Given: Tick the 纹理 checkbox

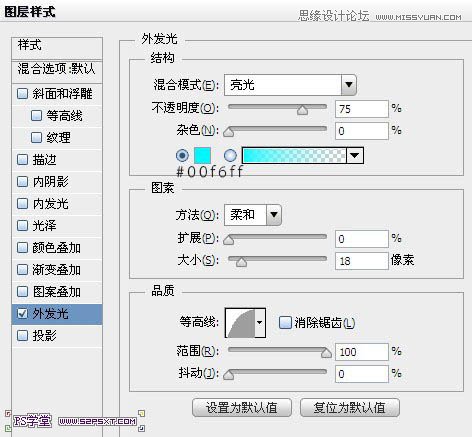Looking at the screenshot, I should click(36, 137).
